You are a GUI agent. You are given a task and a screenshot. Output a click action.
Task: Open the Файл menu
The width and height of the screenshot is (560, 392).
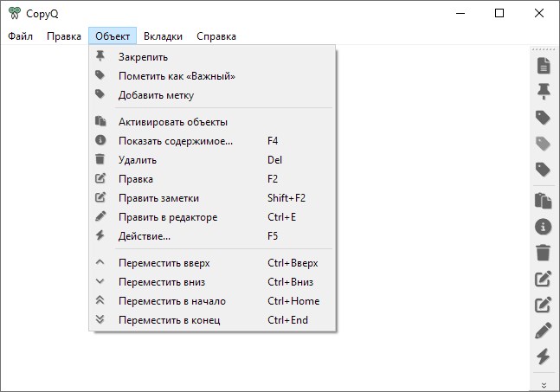pos(20,36)
